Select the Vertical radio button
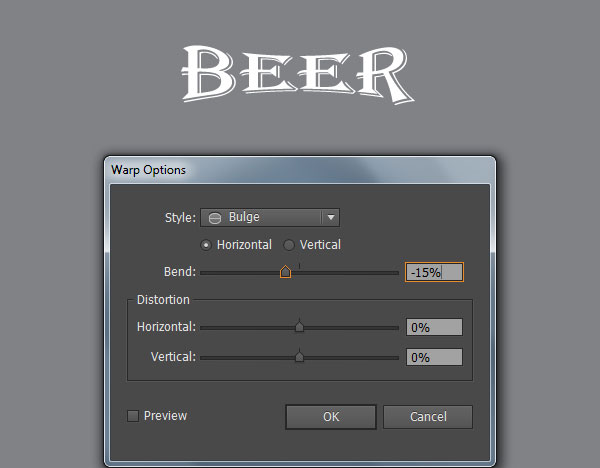Viewport: 600px width, 468px height. click(x=289, y=245)
